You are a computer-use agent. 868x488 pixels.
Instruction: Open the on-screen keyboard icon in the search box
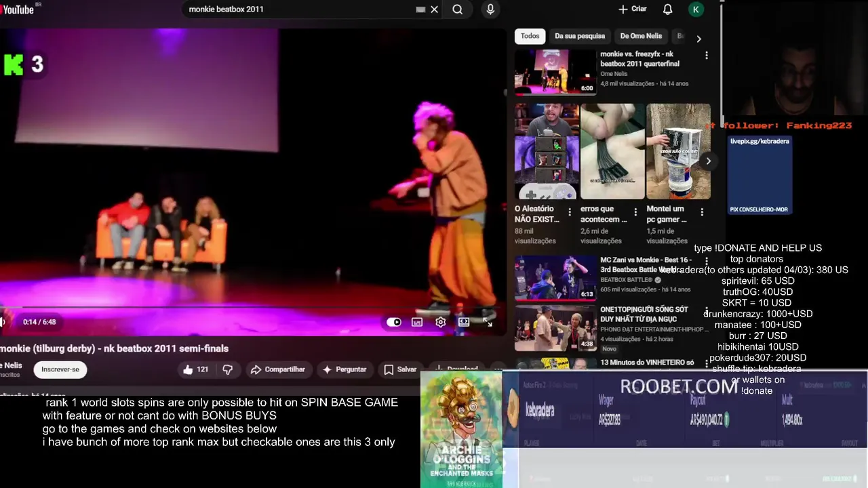click(x=420, y=9)
